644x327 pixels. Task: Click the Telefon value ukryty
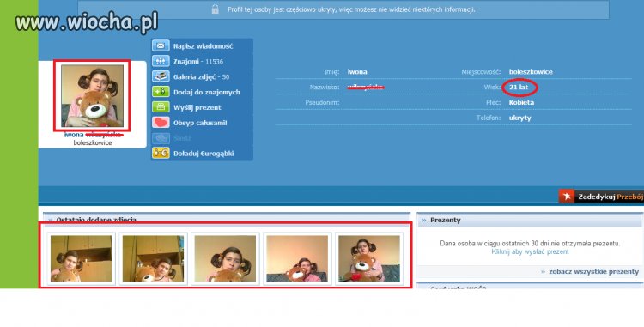(x=520, y=118)
